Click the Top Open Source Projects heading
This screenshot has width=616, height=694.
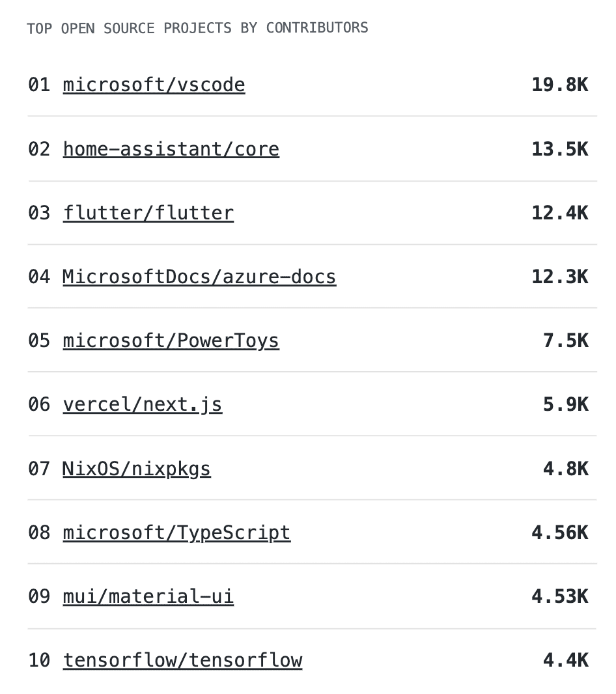[197, 28]
